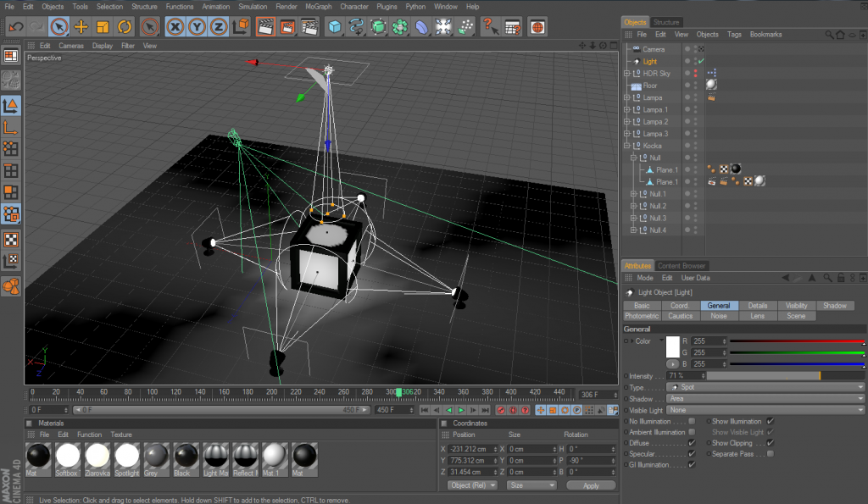Open the MoGraph menu
Viewport: 868px width, 504px height.
318,7
